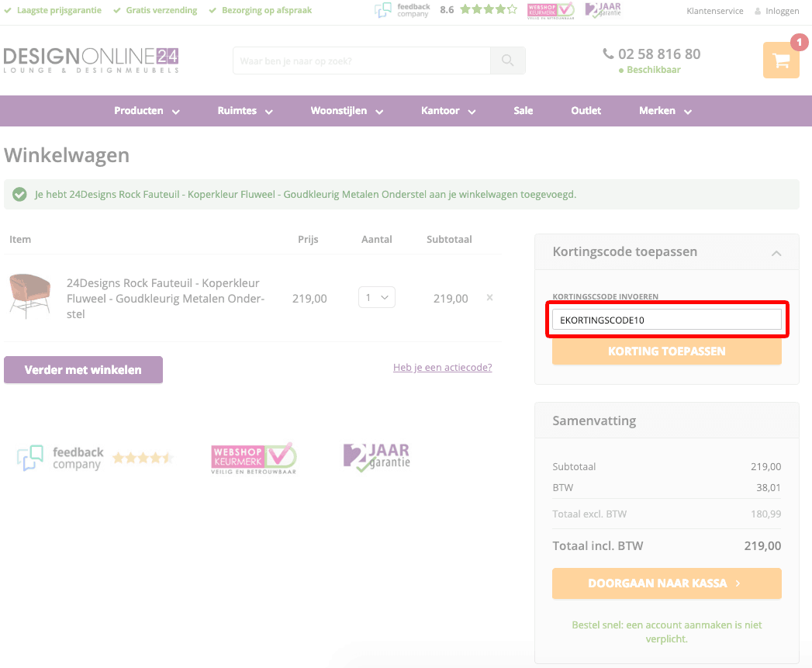Screen dimensions: 812x668
Task: Open the Aantal quantity dropdown
Action: pos(376,297)
